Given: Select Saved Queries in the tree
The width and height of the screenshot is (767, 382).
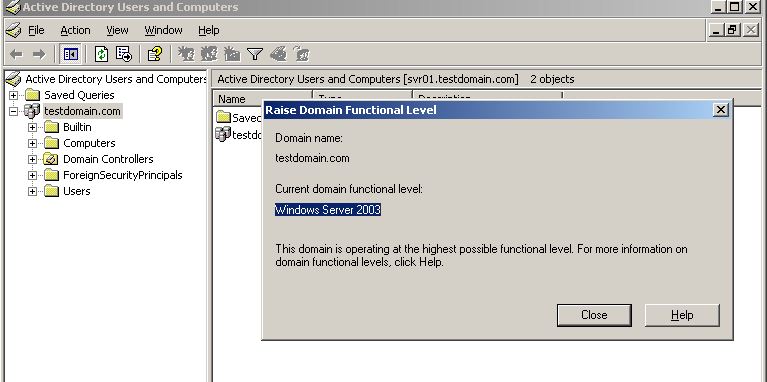Looking at the screenshot, I should pyautogui.click(x=79, y=95).
